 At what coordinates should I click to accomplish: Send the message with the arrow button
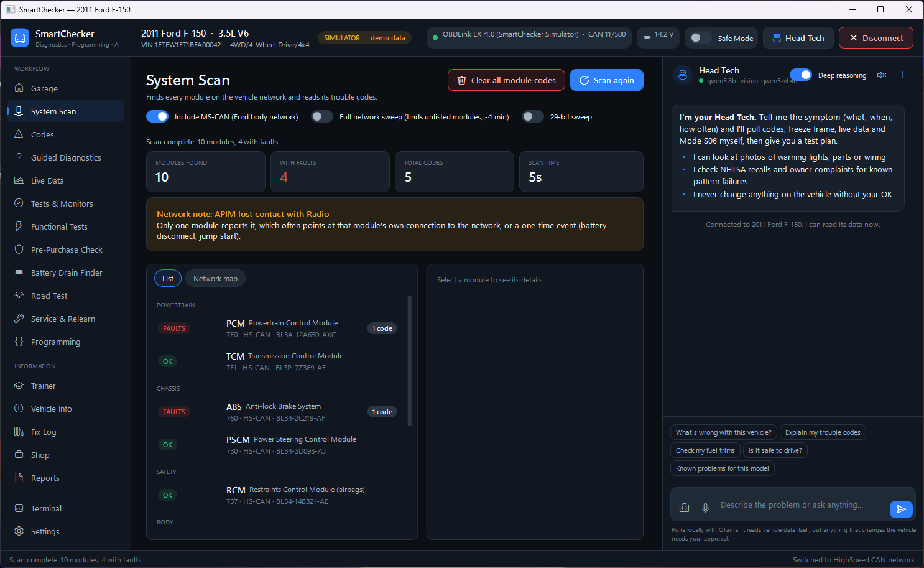pos(901,509)
